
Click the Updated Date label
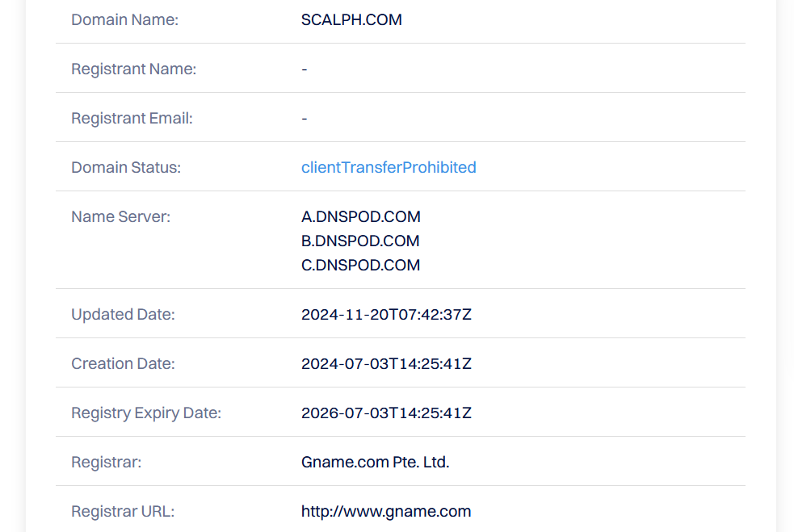click(x=123, y=315)
